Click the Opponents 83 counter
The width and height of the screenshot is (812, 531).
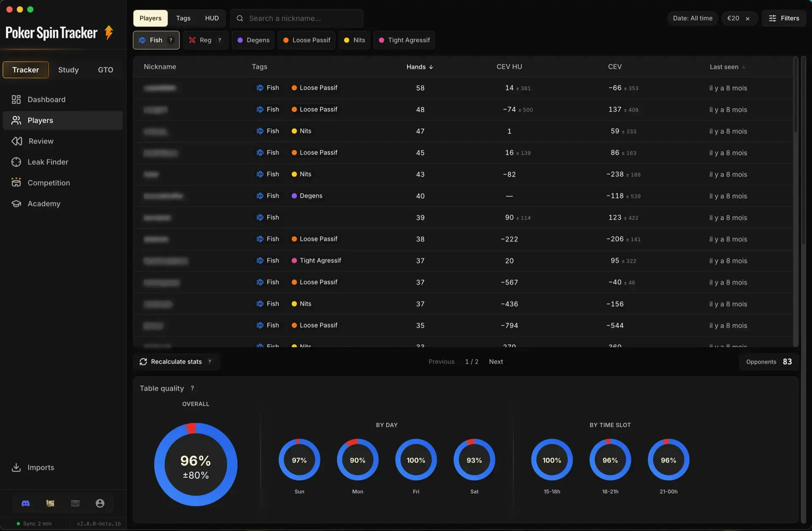[x=769, y=362]
